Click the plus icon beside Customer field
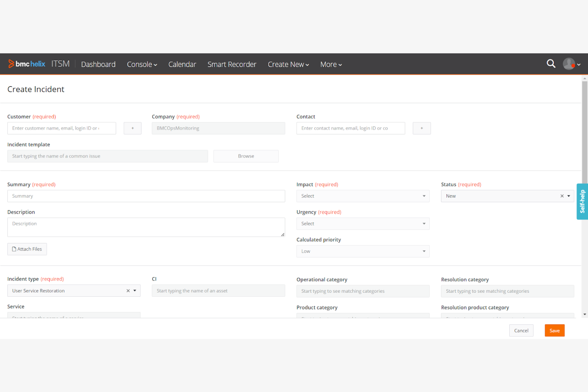 click(132, 128)
